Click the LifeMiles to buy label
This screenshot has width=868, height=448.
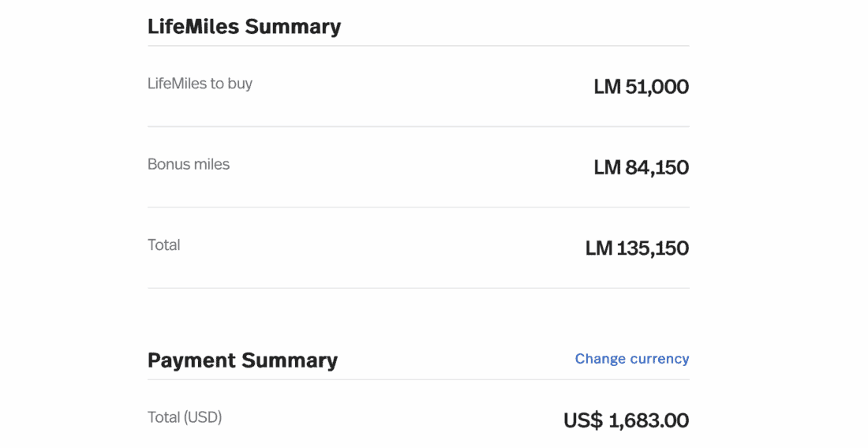pyautogui.click(x=200, y=84)
